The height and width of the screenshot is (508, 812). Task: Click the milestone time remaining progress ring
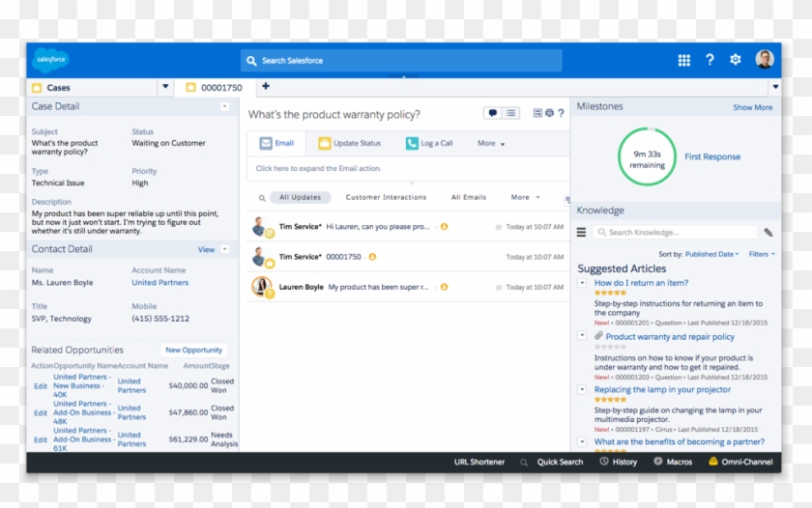point(647,156)
